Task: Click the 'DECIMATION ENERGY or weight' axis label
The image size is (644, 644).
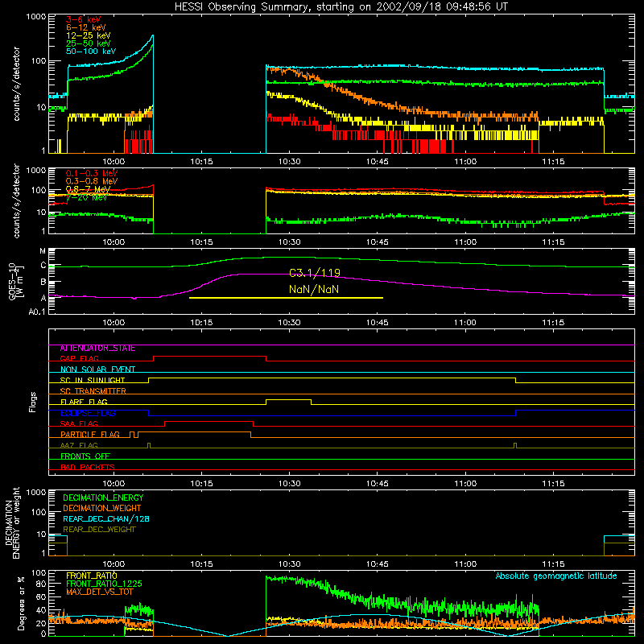Action: coord(12,522)
